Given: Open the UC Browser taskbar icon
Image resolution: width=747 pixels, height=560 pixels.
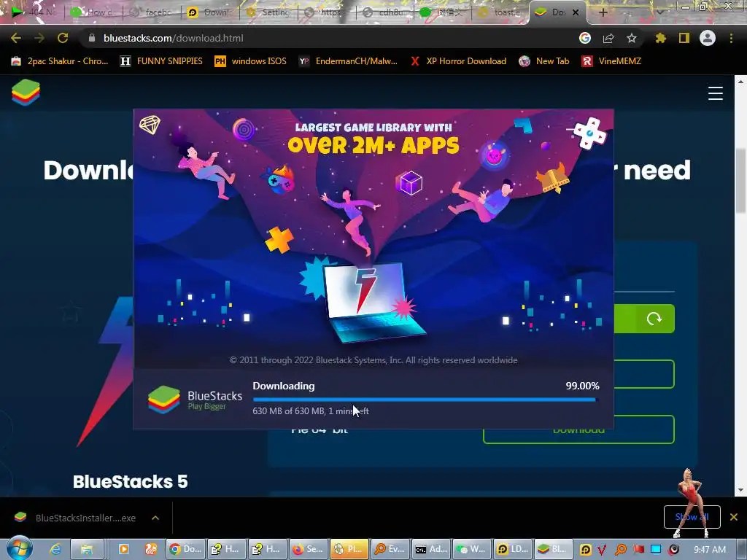Looking at the screenshot, I should 151,550.
